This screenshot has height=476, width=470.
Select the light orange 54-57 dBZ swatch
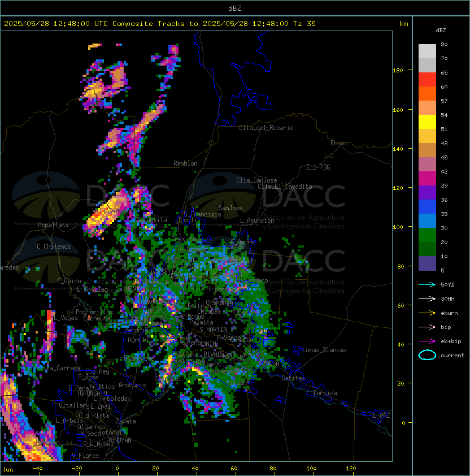[427, 108]
